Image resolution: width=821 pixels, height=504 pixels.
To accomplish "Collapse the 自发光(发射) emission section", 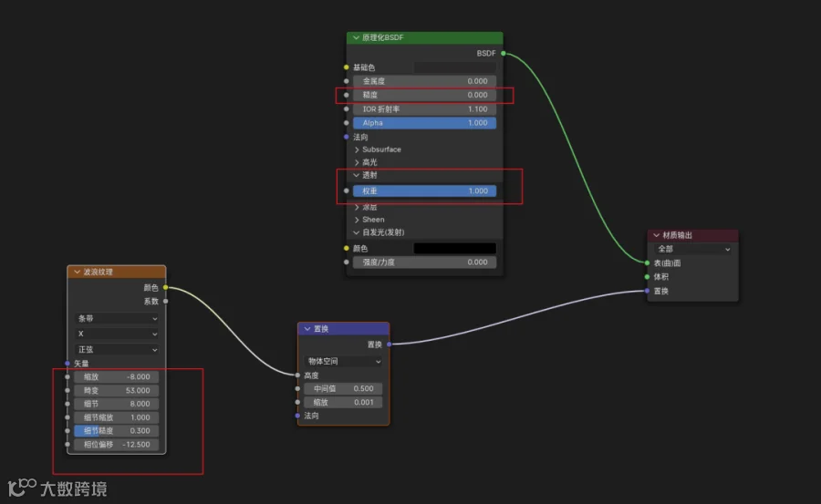I will 357,232.
